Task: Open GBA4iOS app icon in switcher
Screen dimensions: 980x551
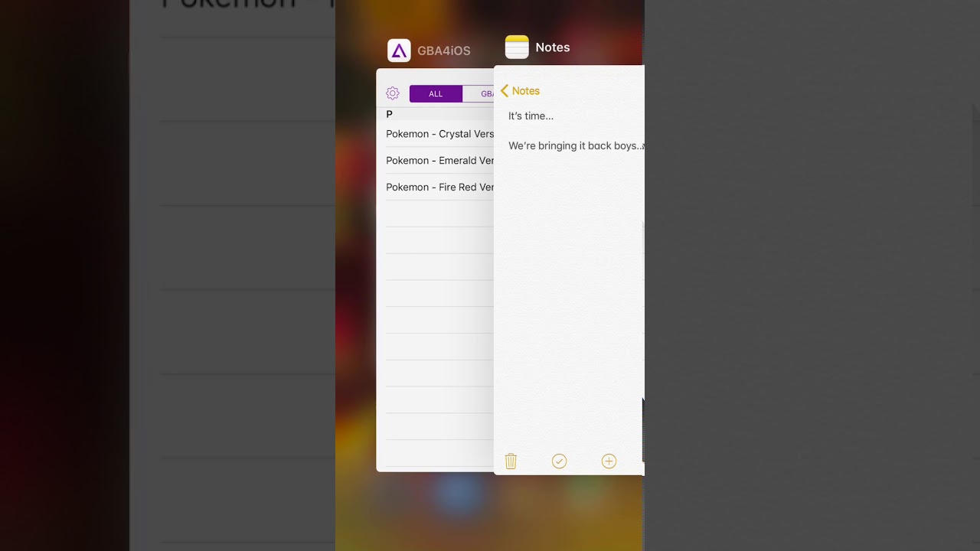Action: [399, 51]
